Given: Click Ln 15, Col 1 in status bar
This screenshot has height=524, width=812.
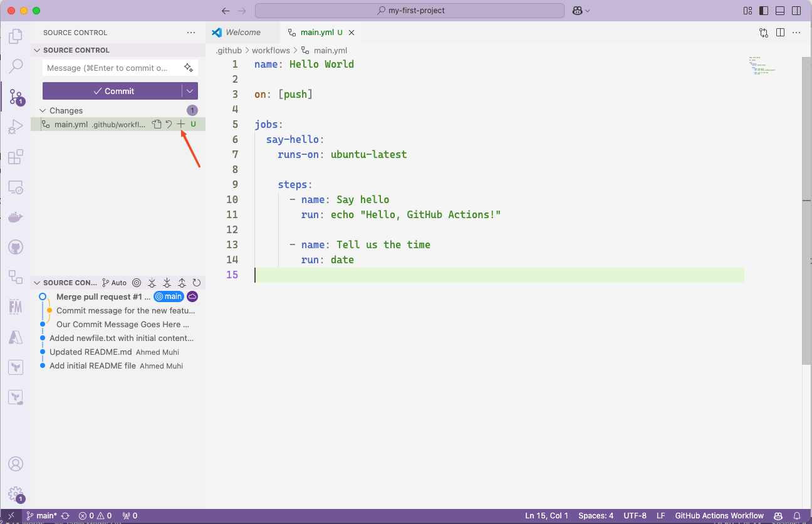Looking at the screenshot, I should pos(546,516).
